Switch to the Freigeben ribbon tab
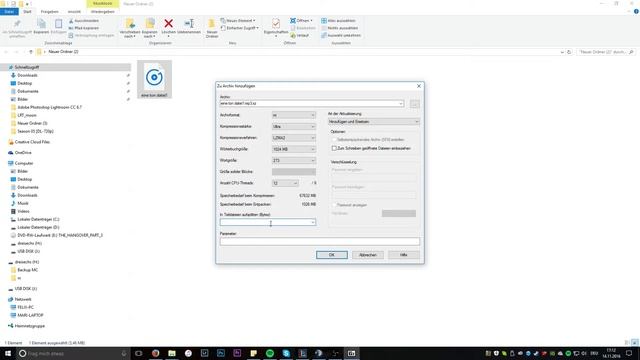The width and height of the screenshot is (640, 360). tap(50, 12)
